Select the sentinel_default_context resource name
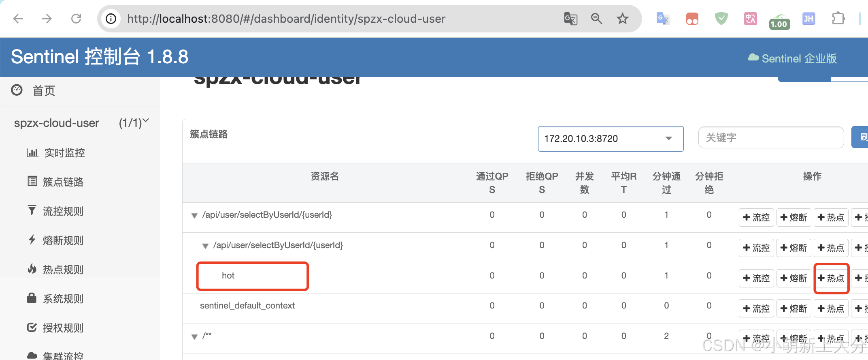The image size is (868, 360). [247, 306]
